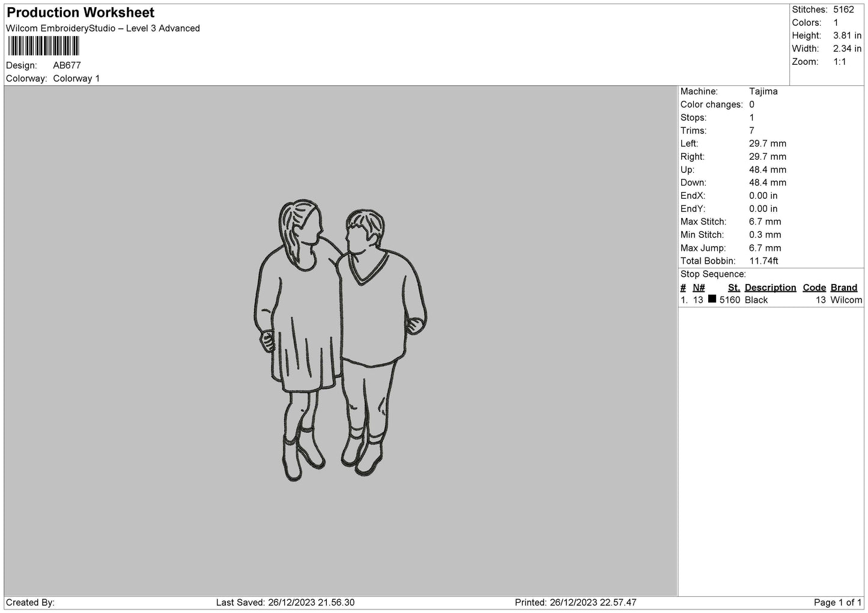Image resolution: width=868 pixels, height=613 pixels.
Task: Click the Trims value '7'
Action: click(x=751, y=131)
